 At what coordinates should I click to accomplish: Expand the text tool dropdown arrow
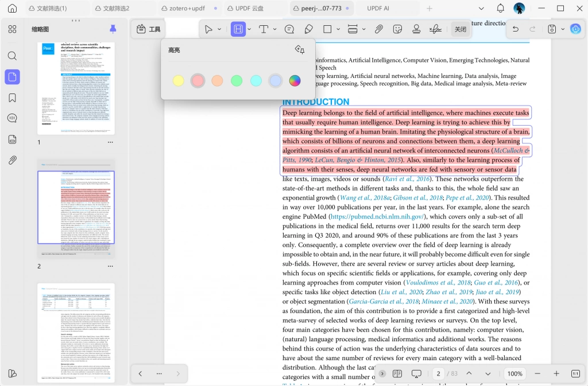click(275, 29)
